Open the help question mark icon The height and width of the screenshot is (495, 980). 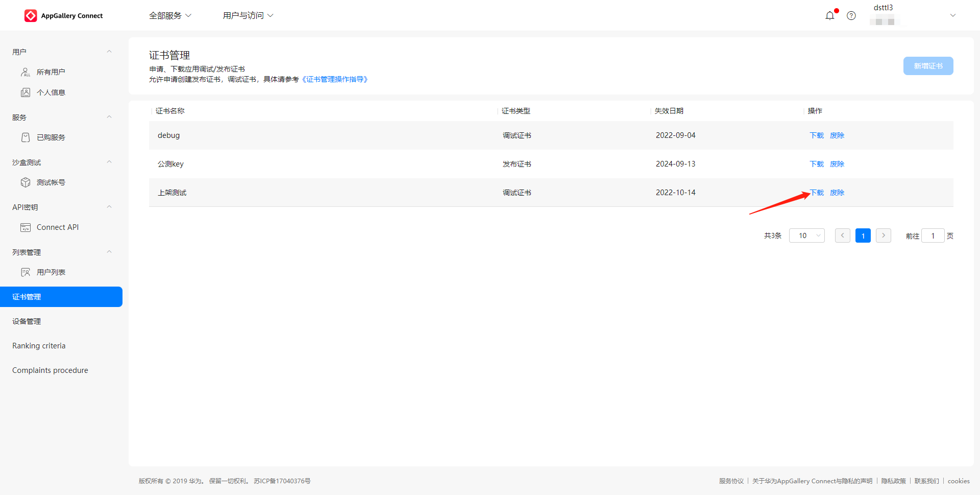click(x=851, y=16)
